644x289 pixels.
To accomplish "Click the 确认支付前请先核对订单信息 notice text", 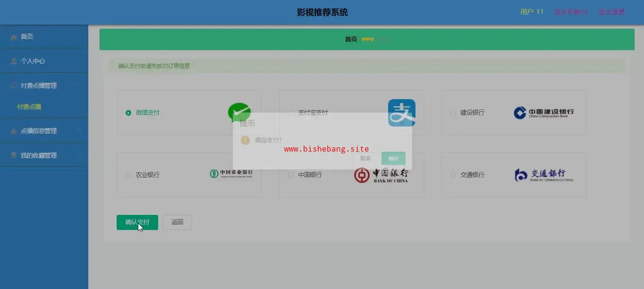I will tap(154, 66).
